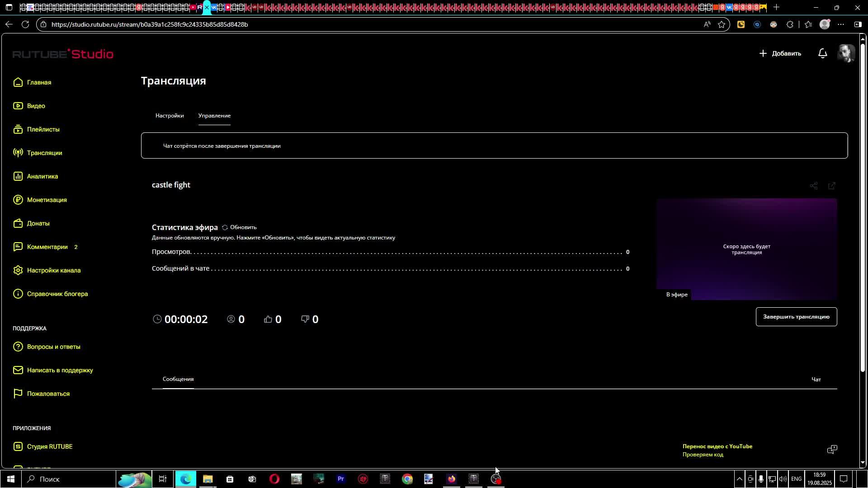The width and height of the screenshot is (868, 488).
Task: Click the Добавить button
Action: click(780, 53)
